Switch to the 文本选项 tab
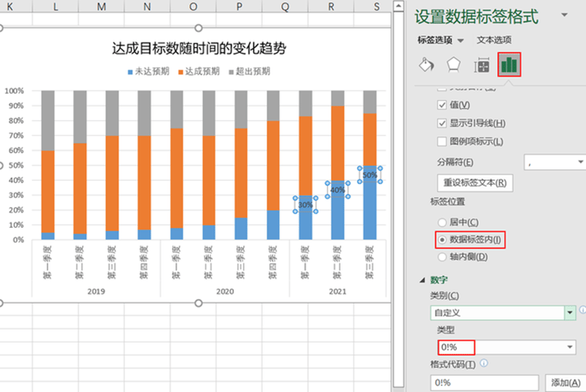The height and width of the screenshot is (392, 586). (x=494, y=40)
